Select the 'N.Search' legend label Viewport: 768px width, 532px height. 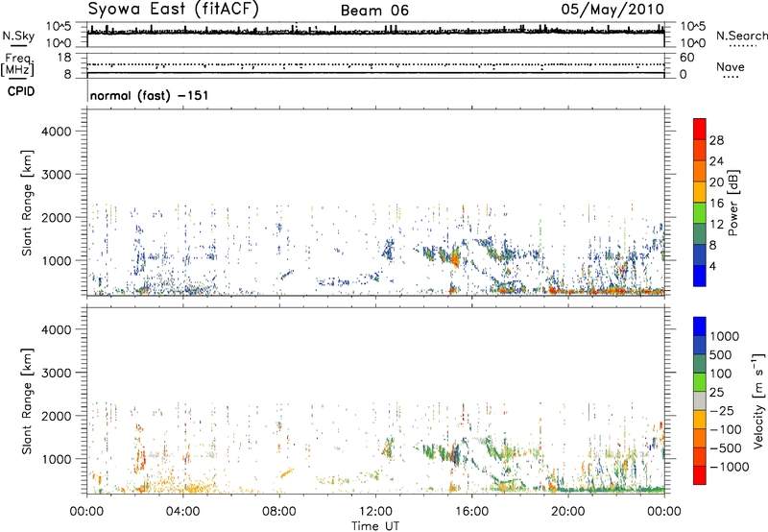tap(742, 36)
